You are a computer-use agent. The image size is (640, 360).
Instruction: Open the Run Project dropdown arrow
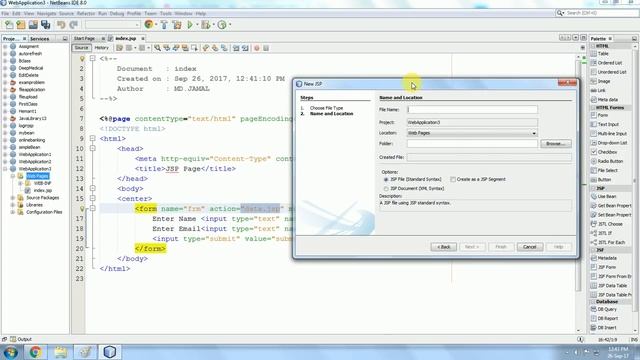pyautogui.click(x=197, y=25)
